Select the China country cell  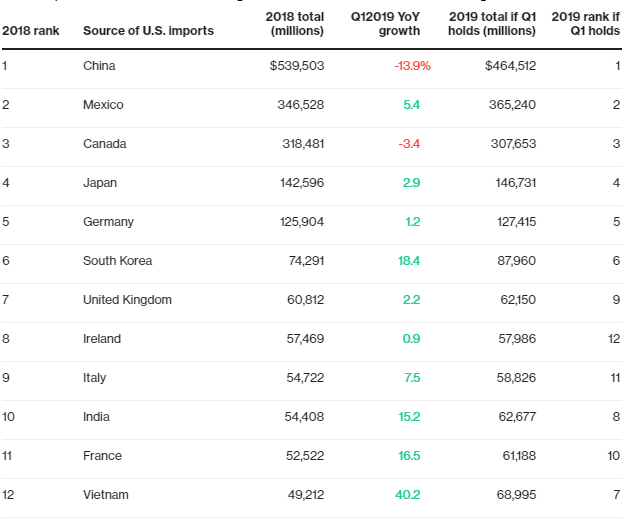100,66
